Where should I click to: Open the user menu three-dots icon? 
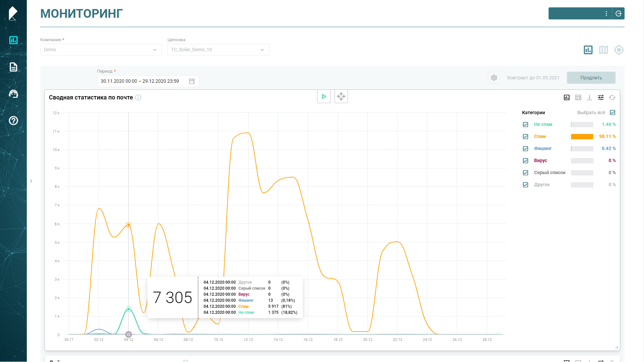[606, 13]
